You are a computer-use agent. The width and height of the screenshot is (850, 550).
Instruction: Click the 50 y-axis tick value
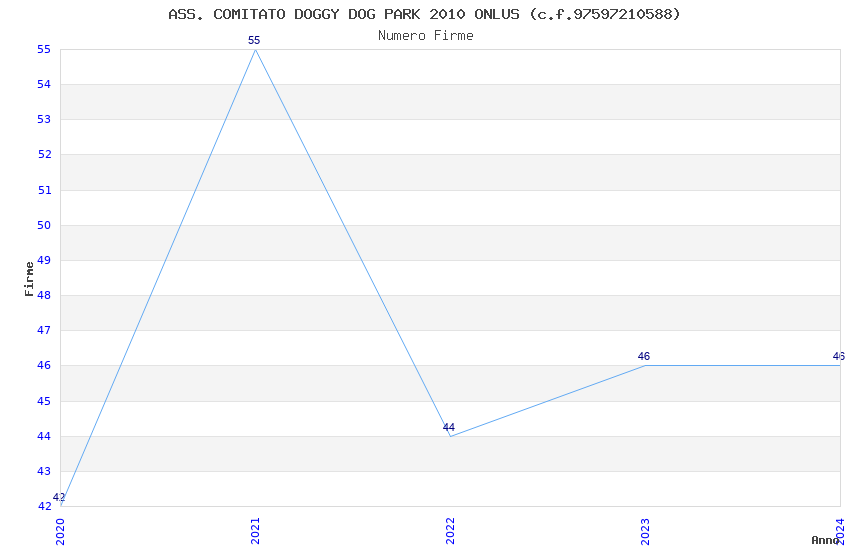44,225
